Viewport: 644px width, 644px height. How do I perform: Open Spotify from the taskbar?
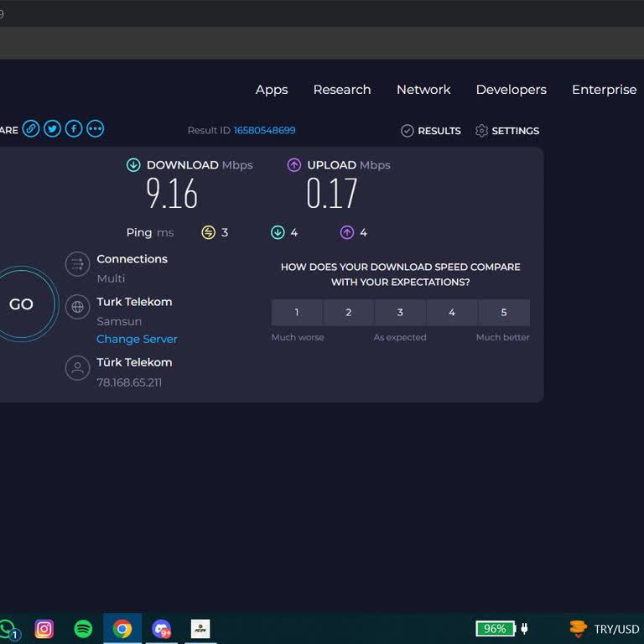(83, 629)
